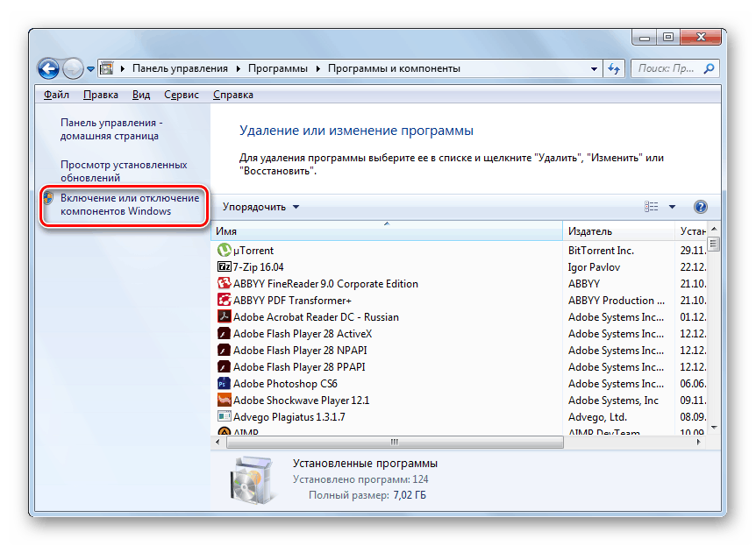This screenshot has width=756, height=546.
Task: Select the Adobe Photoshop CS6 row text
Action: [x=285, y=384]
